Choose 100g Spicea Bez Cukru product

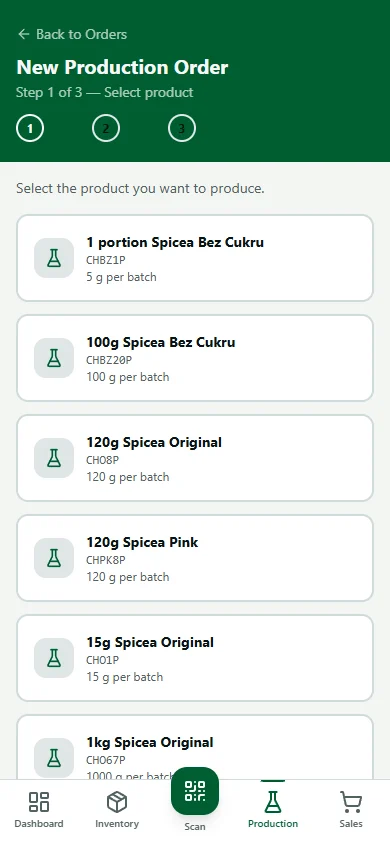coord(195,358)
